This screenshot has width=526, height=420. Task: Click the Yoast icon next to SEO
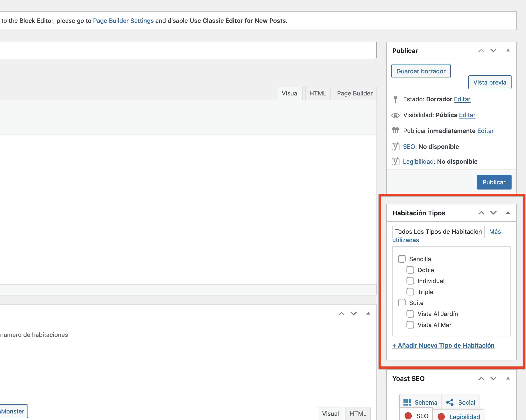click(395, 146)
